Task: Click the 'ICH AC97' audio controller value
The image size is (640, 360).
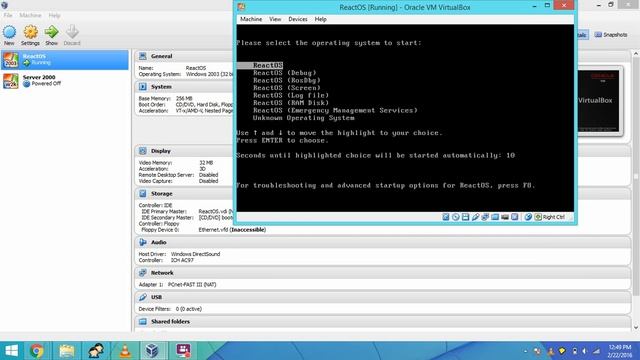Action: tap(182, 260)
